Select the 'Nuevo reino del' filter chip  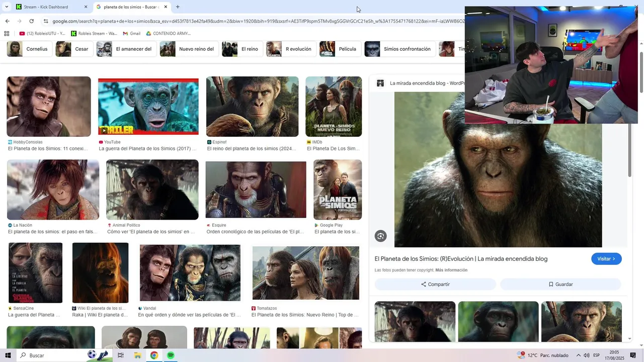coord(189,49)
